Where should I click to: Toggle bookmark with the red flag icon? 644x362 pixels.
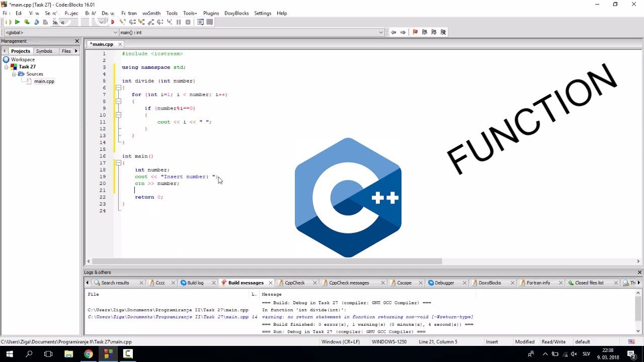[415, 32]
